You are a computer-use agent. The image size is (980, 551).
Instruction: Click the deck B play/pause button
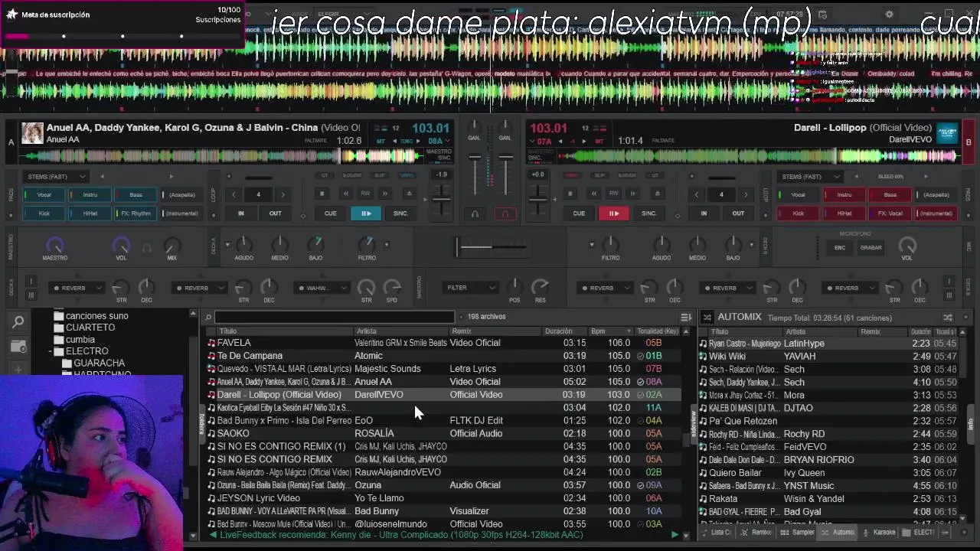coord(614,214)
